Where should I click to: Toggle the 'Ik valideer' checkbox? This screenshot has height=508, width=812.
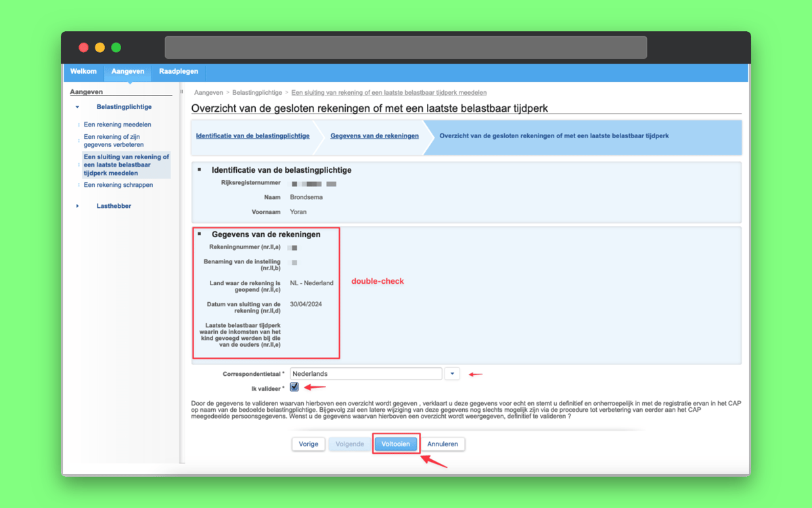point(294,387)
